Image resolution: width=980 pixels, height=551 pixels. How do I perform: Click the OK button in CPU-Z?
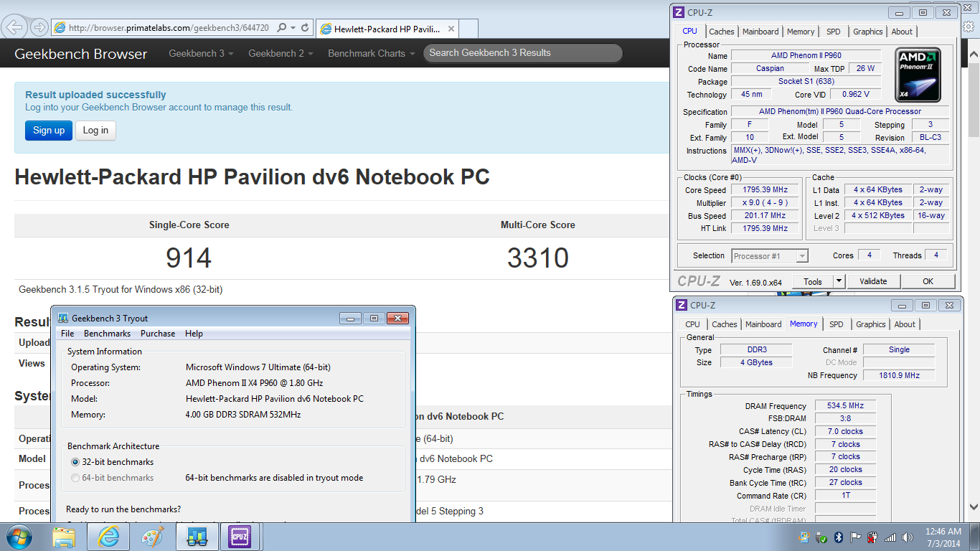[x=928, y=281]
